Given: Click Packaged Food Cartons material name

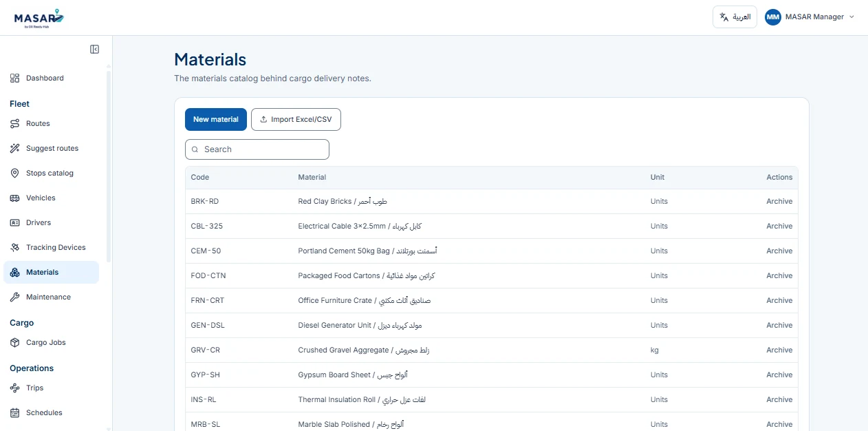Looking at the screenshot, I should 366,276.
